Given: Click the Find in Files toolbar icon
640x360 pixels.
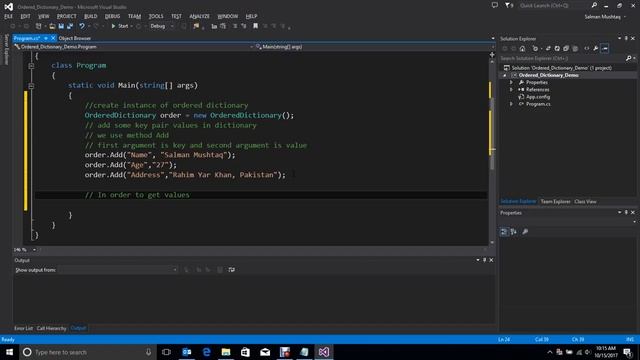Looking at the screenshot, I should pyautogui.click(x=196, y=26).
